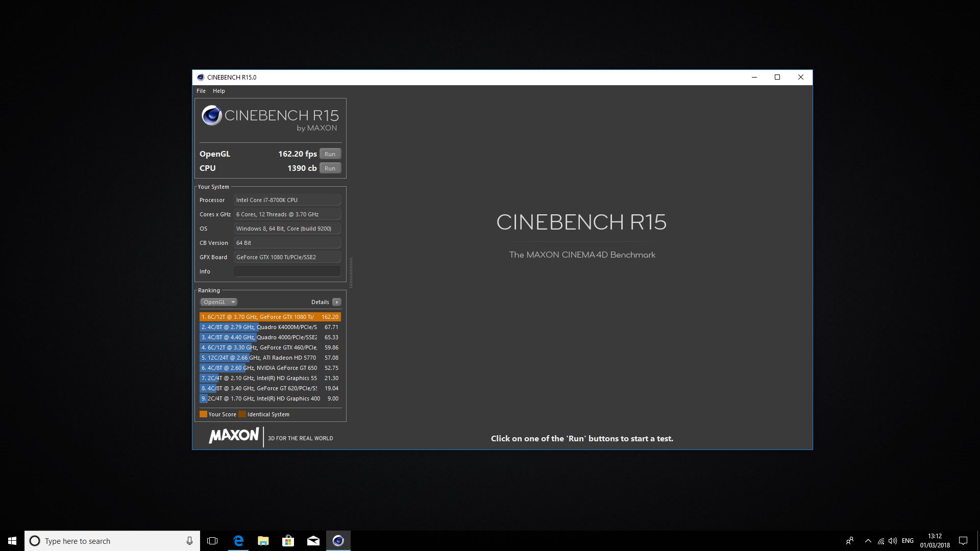Click the Info text field
980x551 pixels.
[287, 271]
